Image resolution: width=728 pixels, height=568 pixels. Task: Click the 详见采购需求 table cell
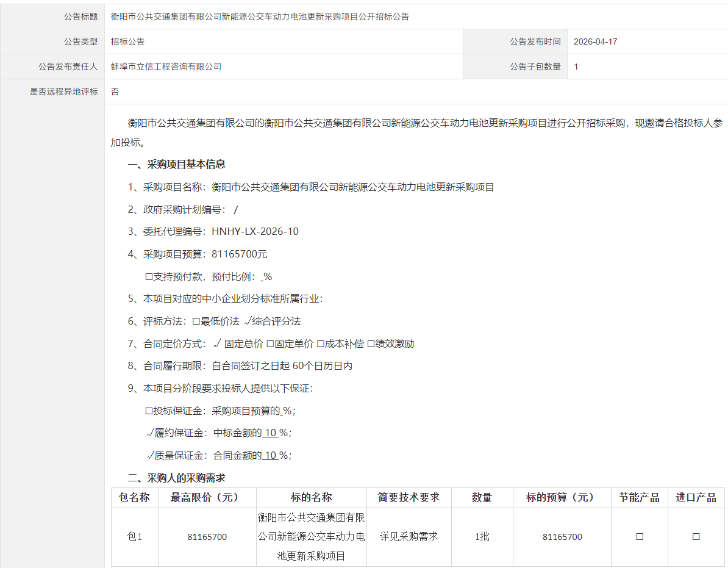point(409,537)
